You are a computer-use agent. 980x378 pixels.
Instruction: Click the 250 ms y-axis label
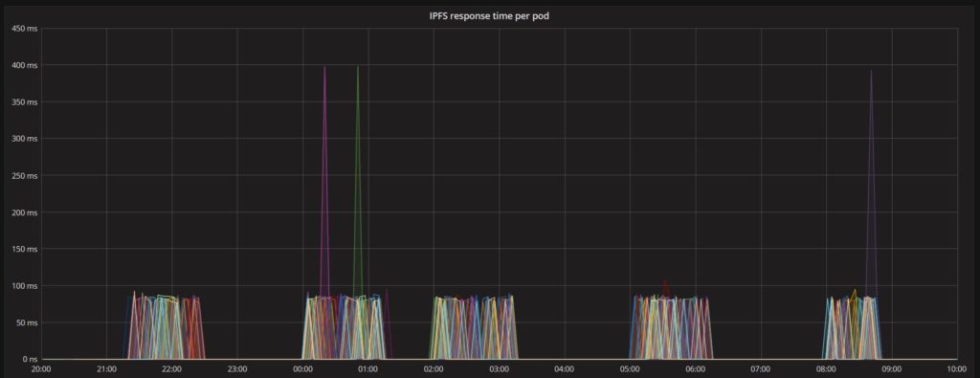point(25,175)
